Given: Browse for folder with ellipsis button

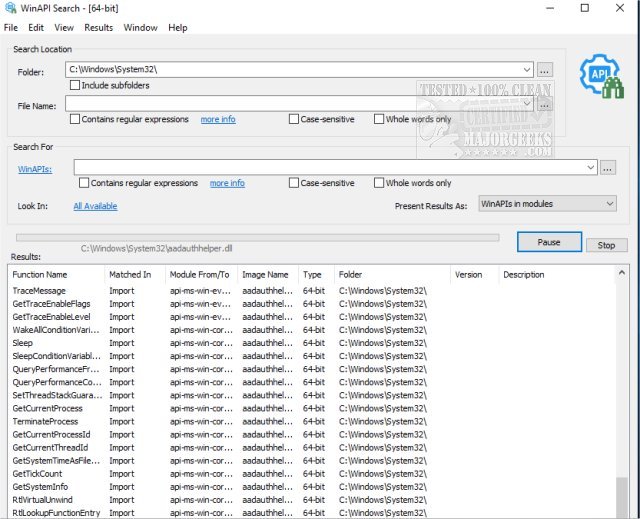Looking at the screenshot, I should coord(544,70).
